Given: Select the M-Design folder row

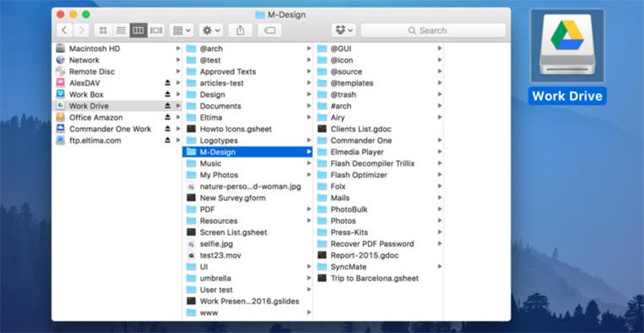Looking at the screenshot, I should click(x=247, y=152).
